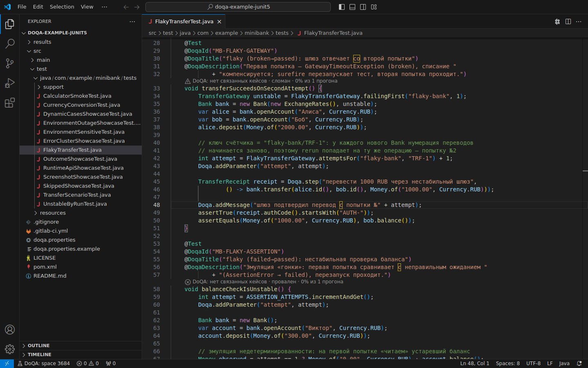Open .gitlab-ci.yml in the explorer
The width and height of the screenshot is (588, 368).
coord(80,231)
